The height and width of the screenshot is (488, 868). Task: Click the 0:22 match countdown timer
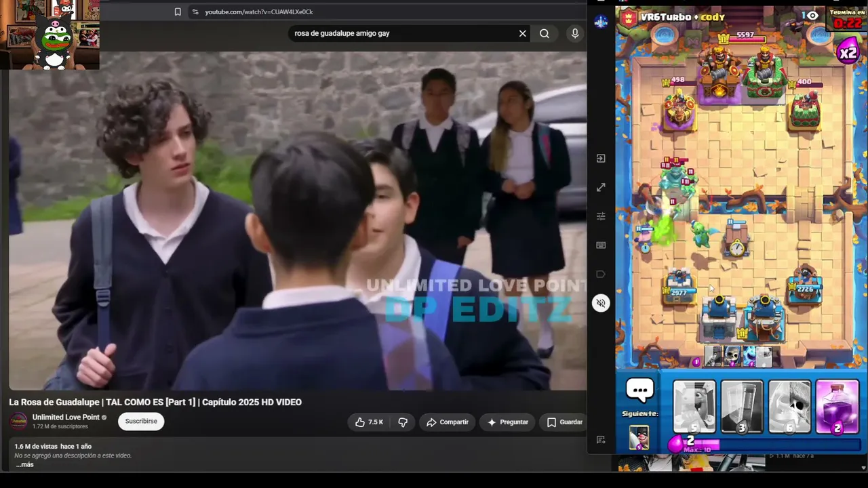pyautogui.click(x=848, y=23)
